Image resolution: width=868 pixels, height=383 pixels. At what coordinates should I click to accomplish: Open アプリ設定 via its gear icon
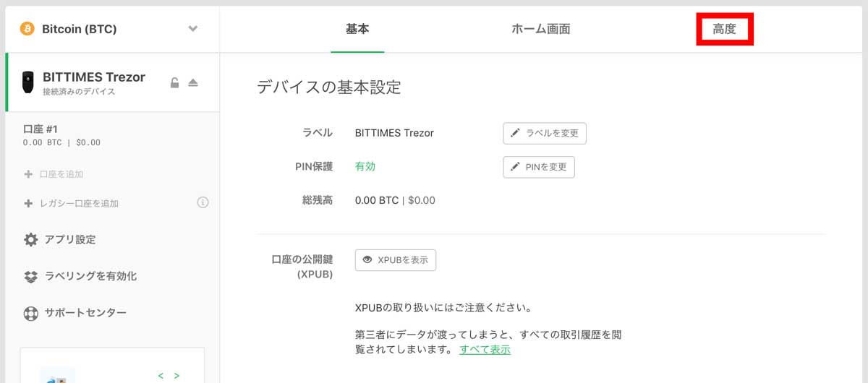(30, 240)
